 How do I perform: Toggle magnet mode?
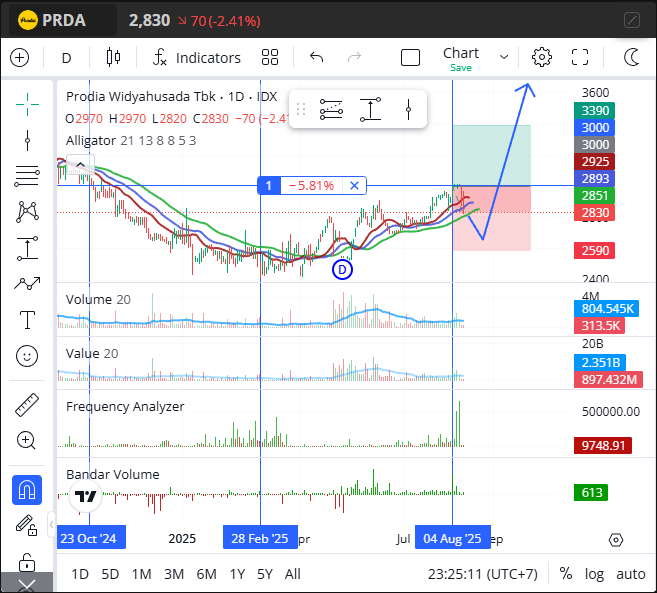click(27, 490)
